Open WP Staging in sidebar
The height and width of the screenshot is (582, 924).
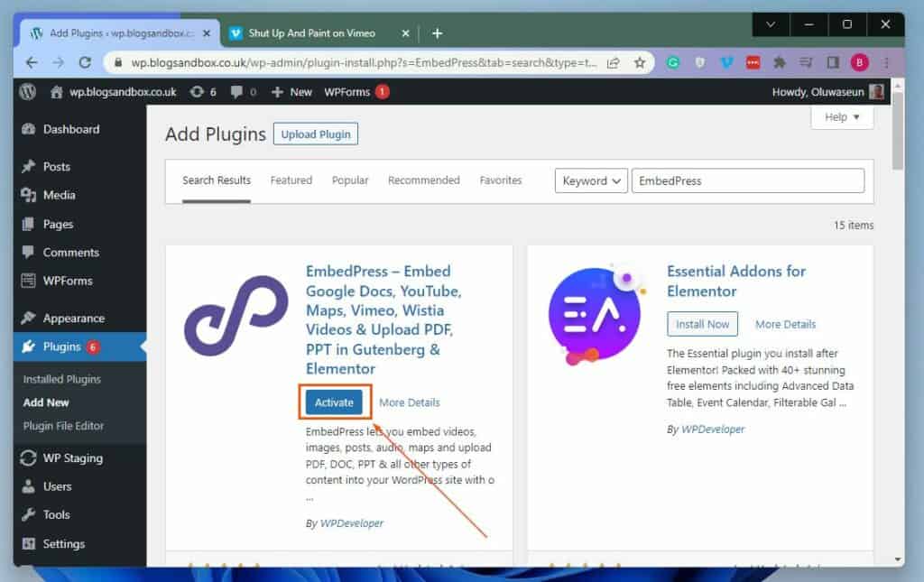72,457
